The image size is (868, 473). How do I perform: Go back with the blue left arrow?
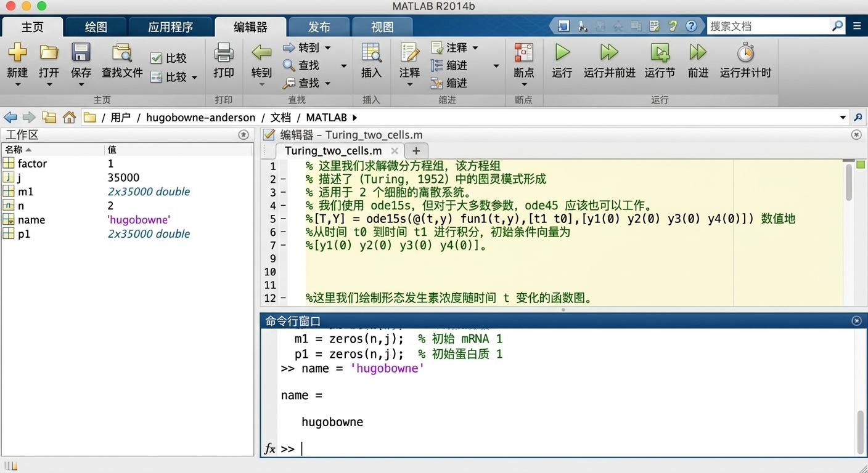pos(10,117)
